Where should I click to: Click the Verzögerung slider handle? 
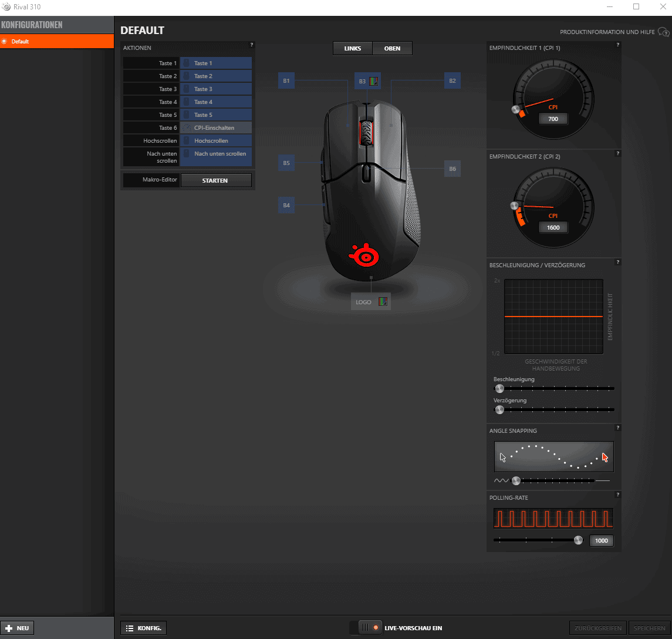click(499, 409)
